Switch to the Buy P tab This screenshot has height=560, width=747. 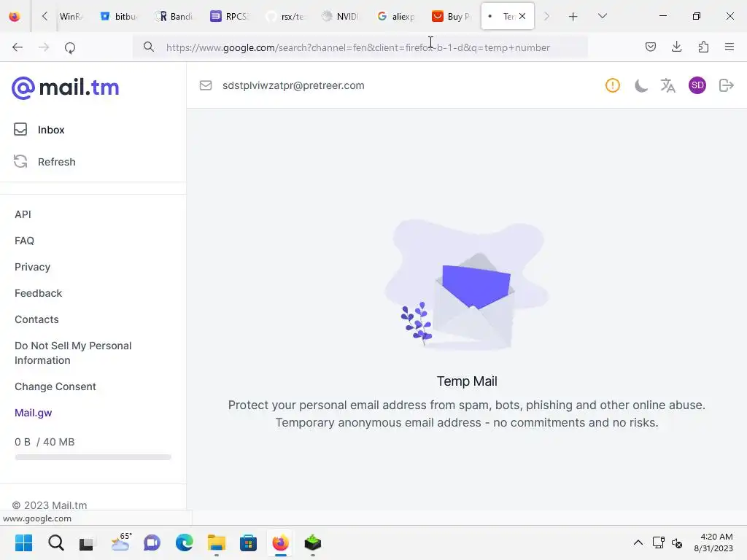pyautogui.click(x=451, y=16)
